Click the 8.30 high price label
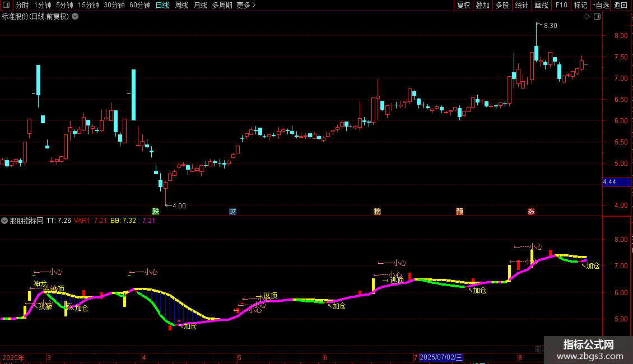 tap(550, 26)
